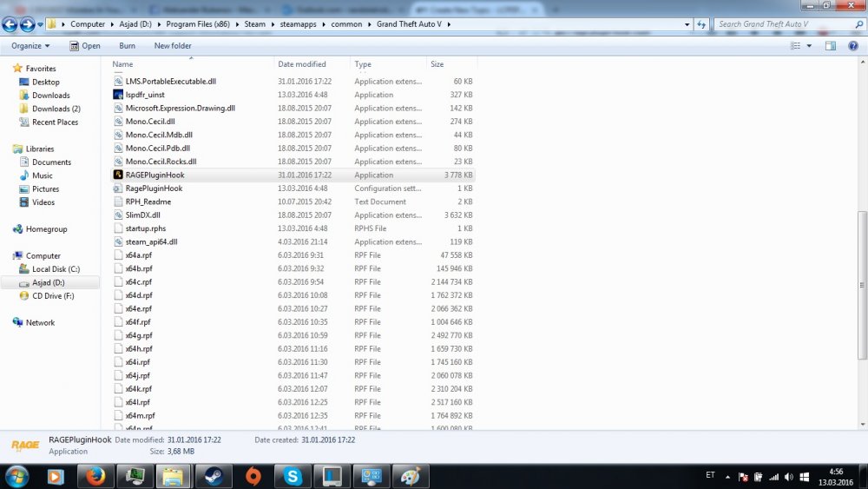Select file SlimDX.dll
The width and height of the screenshot is (868, 489).
click(142, 215)
